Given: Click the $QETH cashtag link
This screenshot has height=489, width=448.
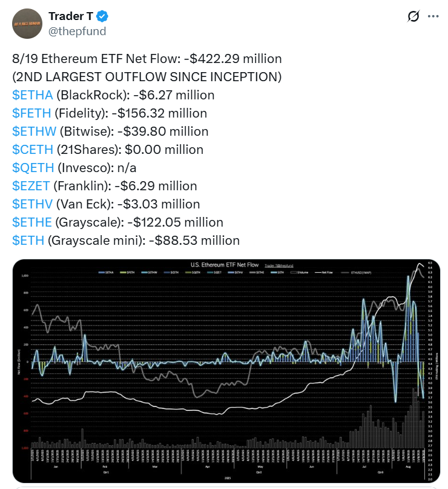Looking at the screenshot, I should click(31, 168).
